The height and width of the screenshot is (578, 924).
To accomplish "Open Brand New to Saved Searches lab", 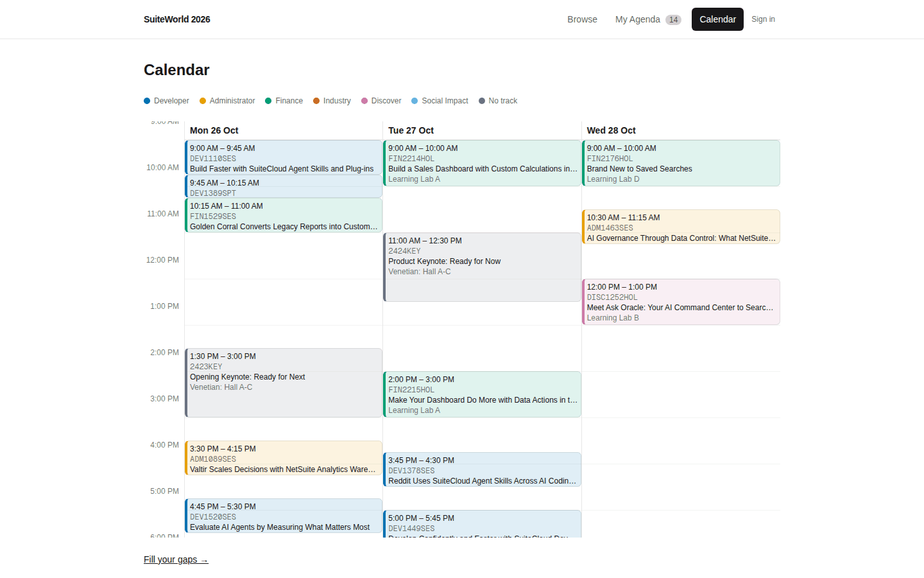I will pos(681,163).
